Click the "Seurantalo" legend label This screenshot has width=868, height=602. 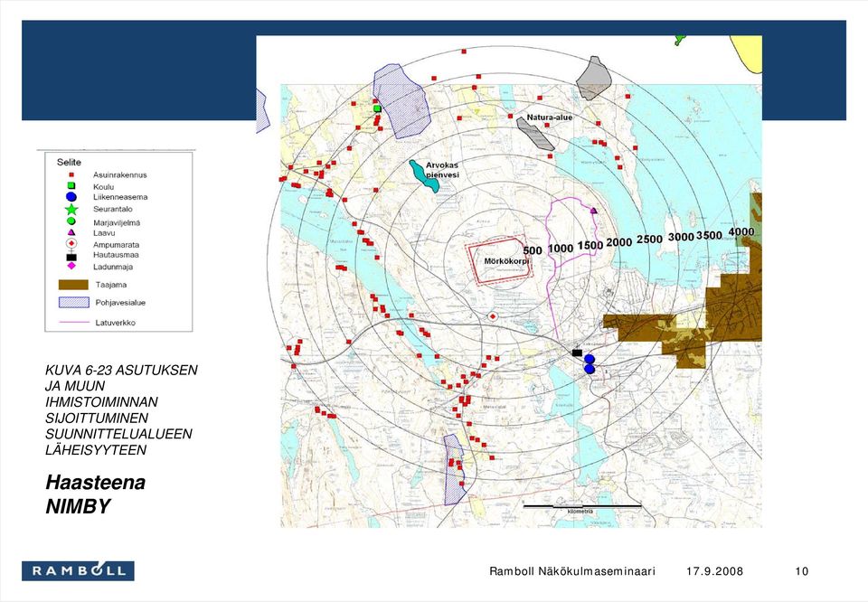113,209
